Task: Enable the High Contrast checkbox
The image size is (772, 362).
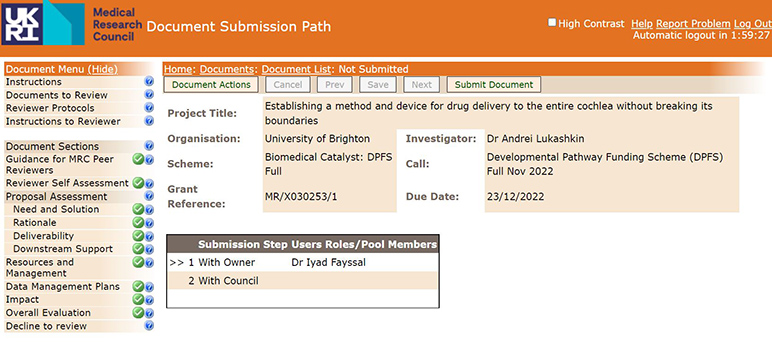Action: coord(552,22)
